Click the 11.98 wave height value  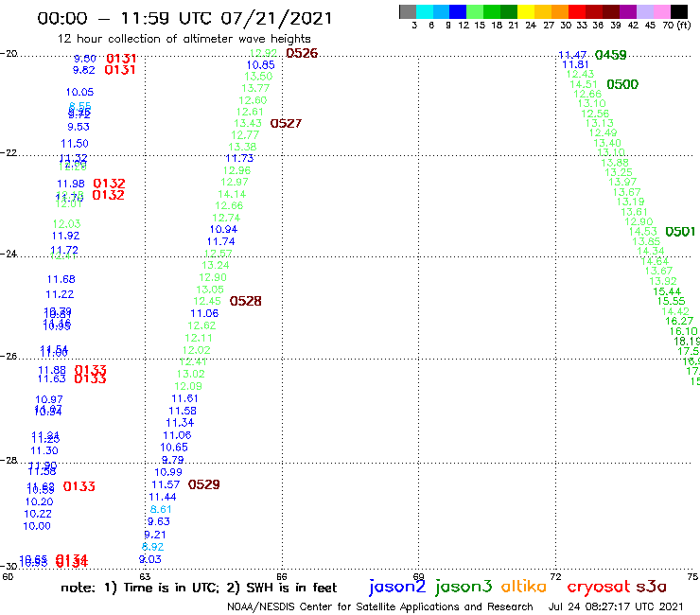pos(71,184)
